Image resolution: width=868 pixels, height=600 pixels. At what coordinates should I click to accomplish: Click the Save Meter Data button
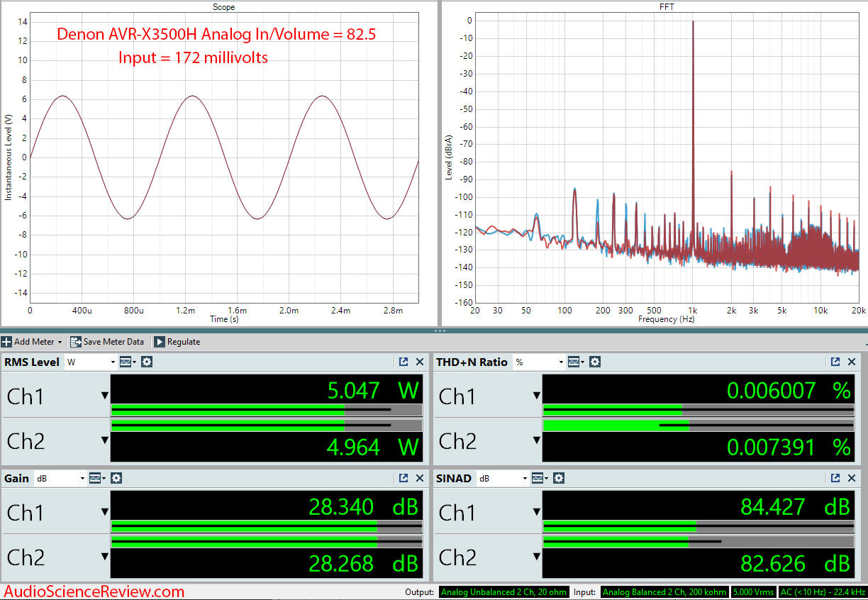(x=106, y=342)
